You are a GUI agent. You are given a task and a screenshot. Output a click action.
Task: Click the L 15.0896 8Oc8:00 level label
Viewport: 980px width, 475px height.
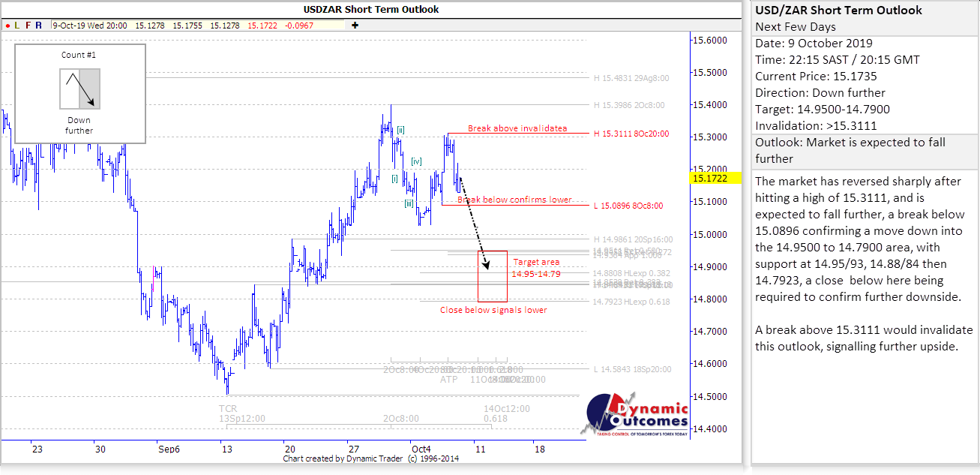tap(628, 206)
